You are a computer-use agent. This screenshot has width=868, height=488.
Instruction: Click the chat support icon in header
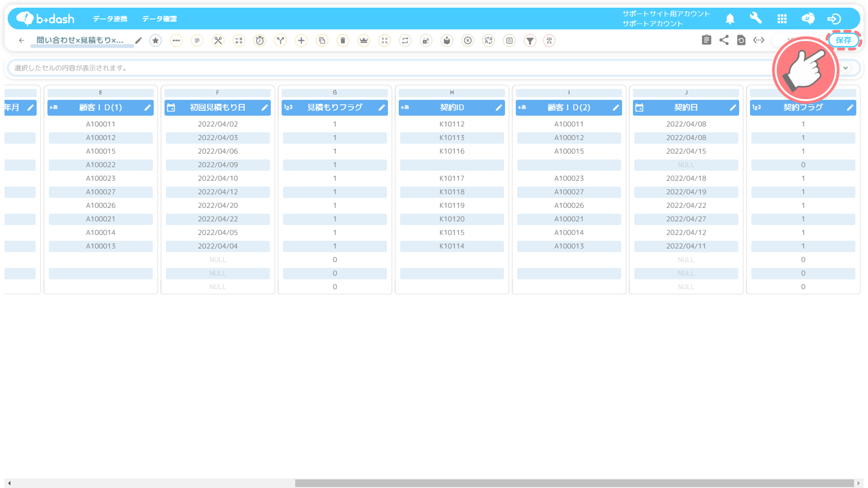point(808,19)
